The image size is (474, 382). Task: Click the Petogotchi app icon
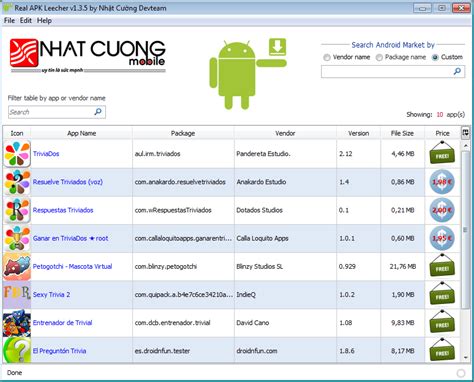click(17, 266)
